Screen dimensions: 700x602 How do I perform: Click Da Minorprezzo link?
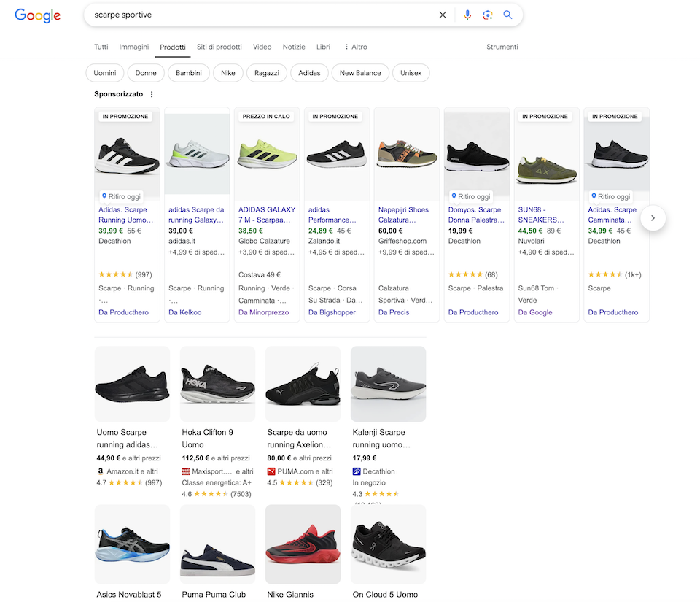[263, 312]
